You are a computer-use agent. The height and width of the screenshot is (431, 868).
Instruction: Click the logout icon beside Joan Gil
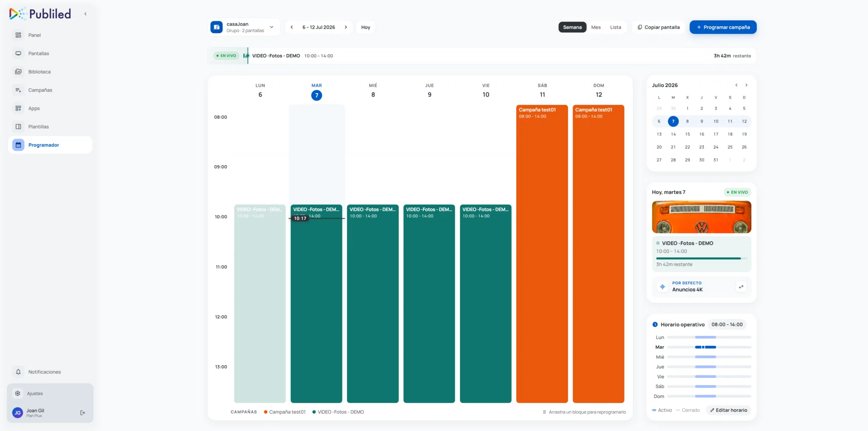[x=83, y=413]
